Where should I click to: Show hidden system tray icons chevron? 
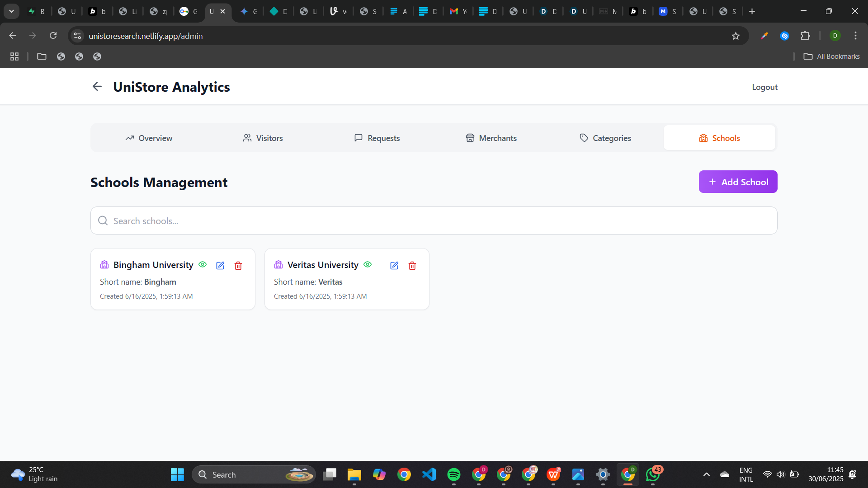[706, 474]
